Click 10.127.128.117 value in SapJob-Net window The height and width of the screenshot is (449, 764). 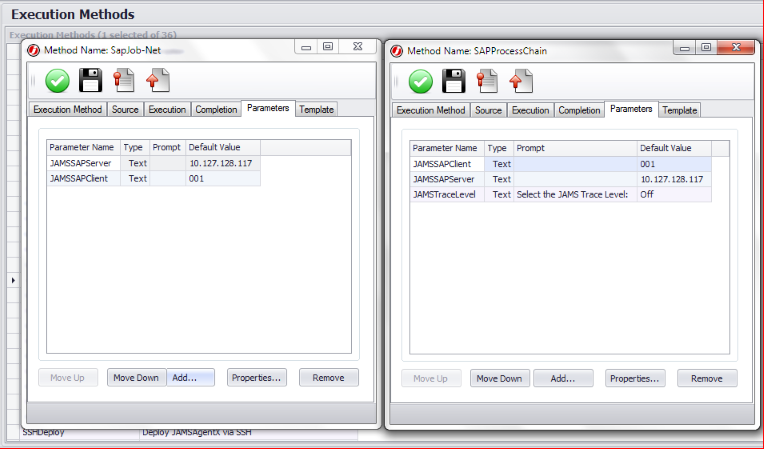click(221, 163)
